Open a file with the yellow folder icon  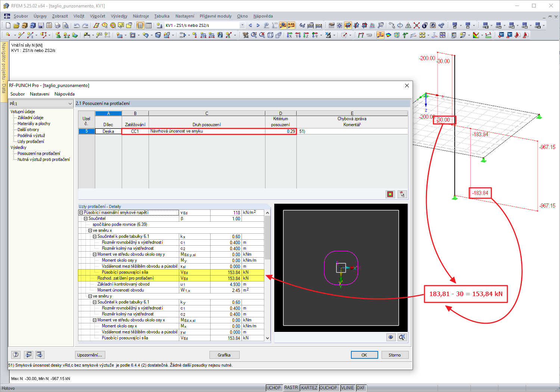pos(16,25)
